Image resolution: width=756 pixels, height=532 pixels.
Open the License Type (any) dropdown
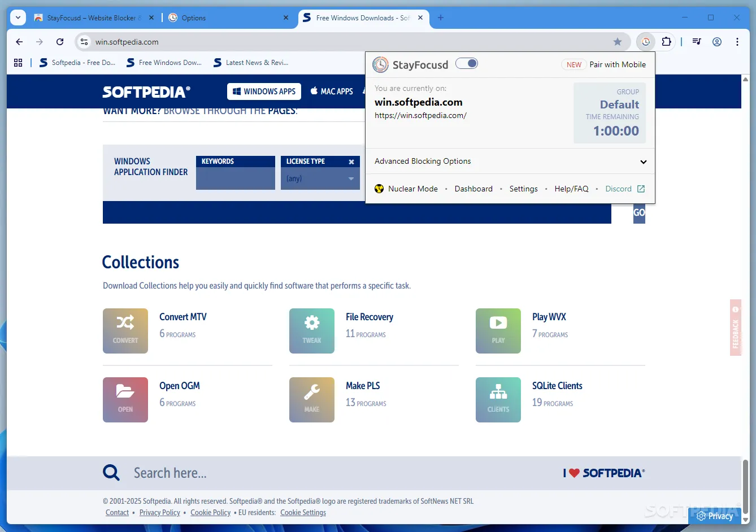pyautogui.click(x=320, y=178)
